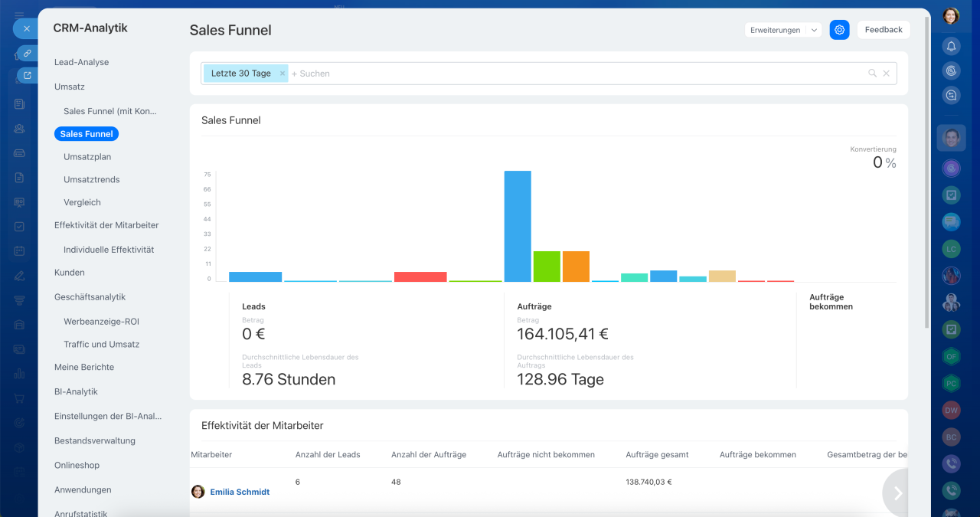
Task: Select Umsatztrends report in the sidebar
Action: coord(92,179)
